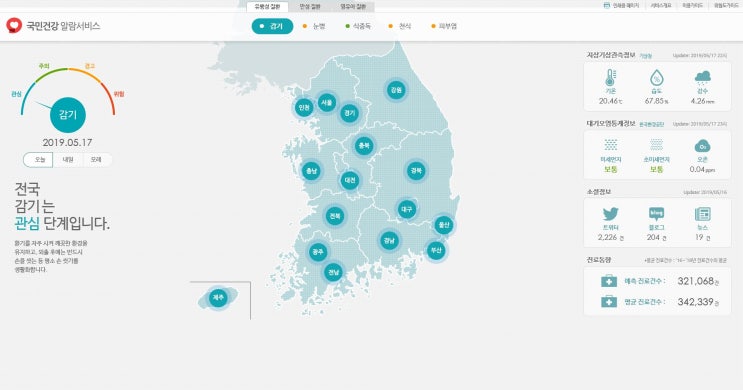The width and height of the screenshot is (743, 390).
Task: Click the 한국환경공단 source link
Action: (x=652, y=124)
